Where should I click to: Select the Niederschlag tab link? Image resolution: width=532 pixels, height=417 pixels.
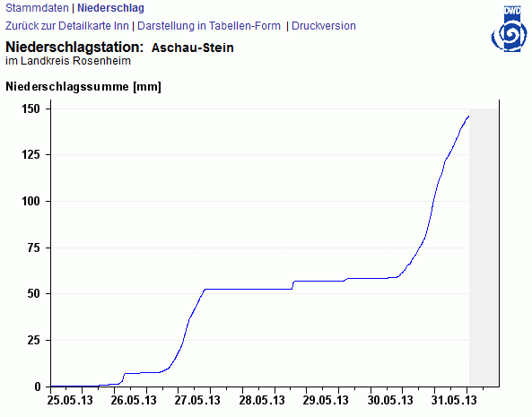click(x=110, y=8)
